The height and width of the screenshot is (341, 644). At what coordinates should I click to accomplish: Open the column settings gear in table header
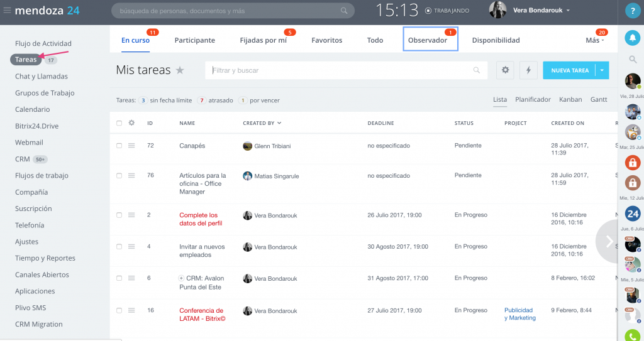pos(131,122)
